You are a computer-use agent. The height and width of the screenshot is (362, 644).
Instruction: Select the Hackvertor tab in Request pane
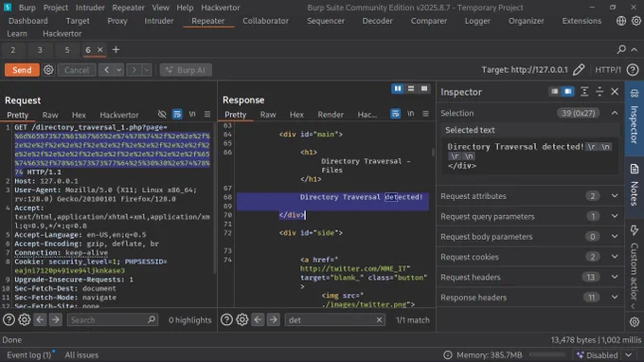point(119,115)
